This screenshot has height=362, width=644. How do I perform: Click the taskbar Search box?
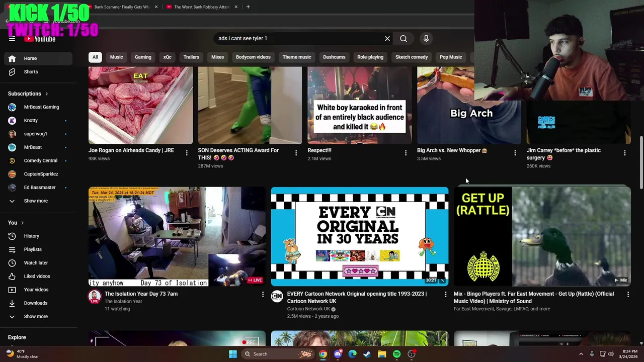[x=278, y=354]
